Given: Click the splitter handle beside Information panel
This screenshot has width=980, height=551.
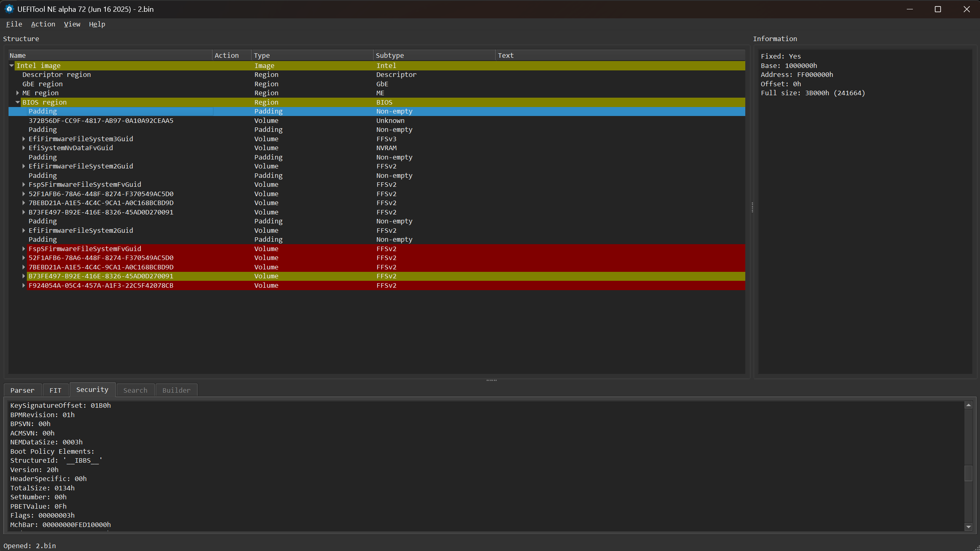Looking at the screenshot, I should 752,208.
